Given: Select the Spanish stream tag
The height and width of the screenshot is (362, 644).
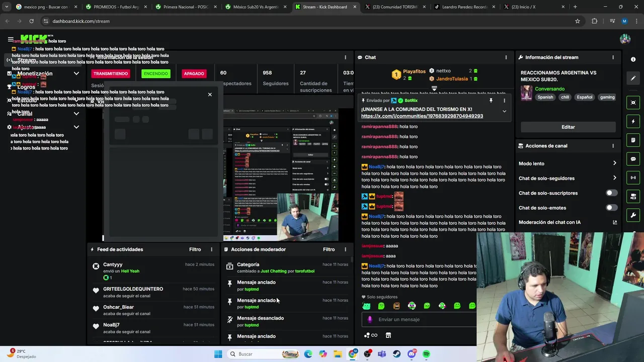Looking at the screenshot, I should pos(545,97).
